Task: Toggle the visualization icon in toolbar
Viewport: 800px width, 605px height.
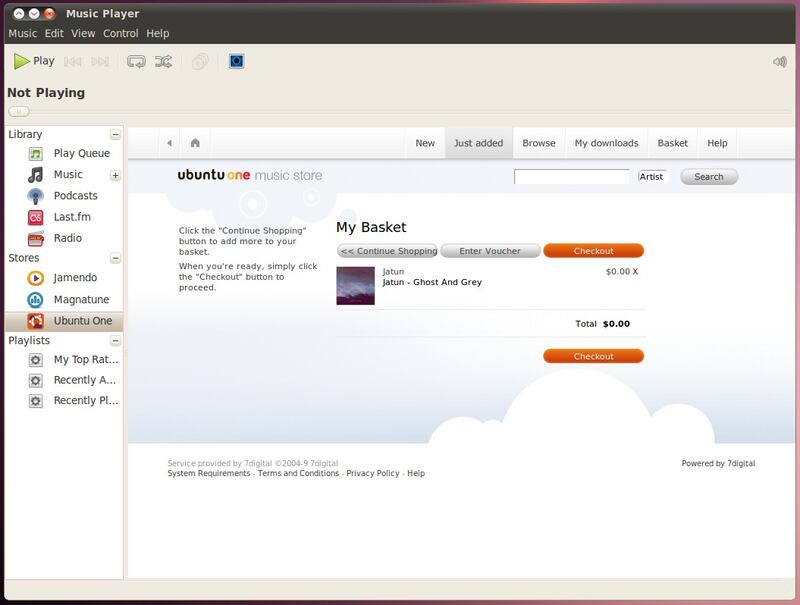Action: (236, 61)
